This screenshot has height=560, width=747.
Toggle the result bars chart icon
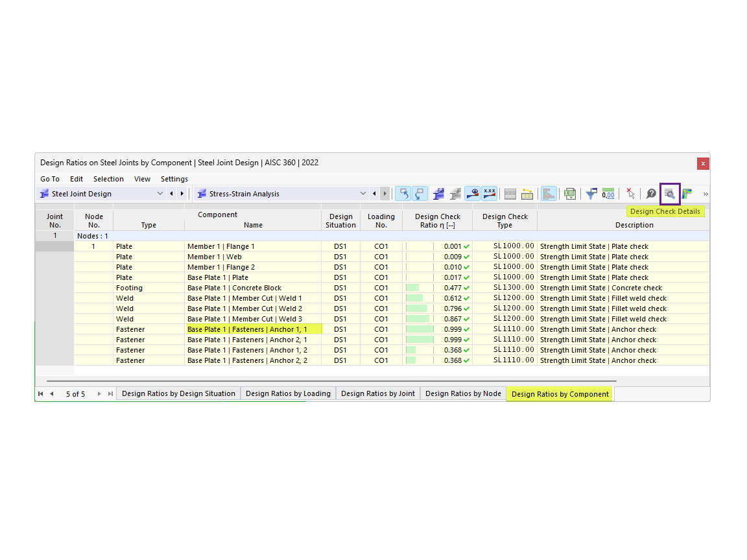point(549,194)
